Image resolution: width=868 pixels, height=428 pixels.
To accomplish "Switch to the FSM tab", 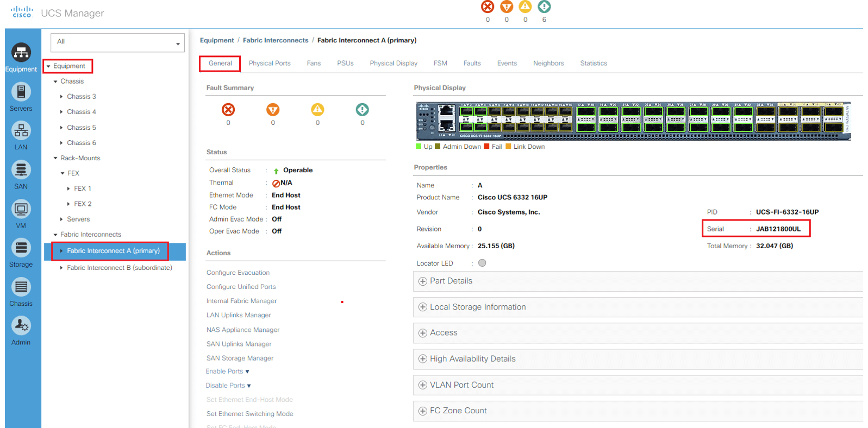I will (x=440, y=64).
